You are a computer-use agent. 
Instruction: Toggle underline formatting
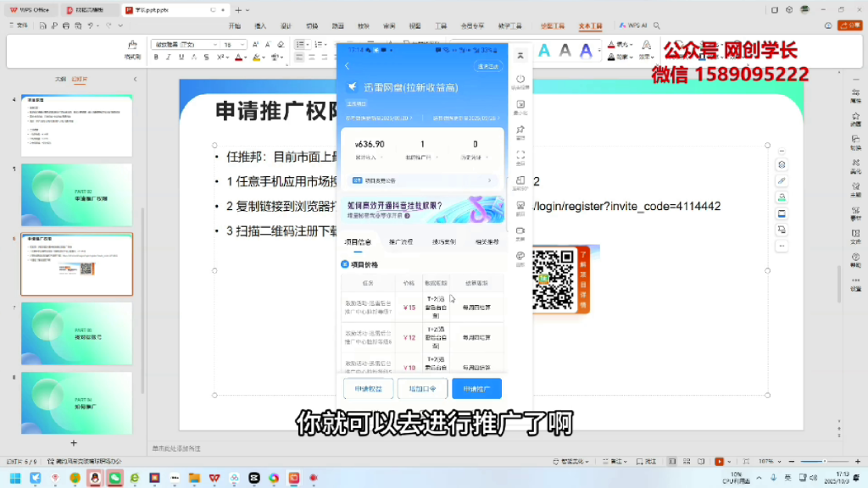pos(181,57)
